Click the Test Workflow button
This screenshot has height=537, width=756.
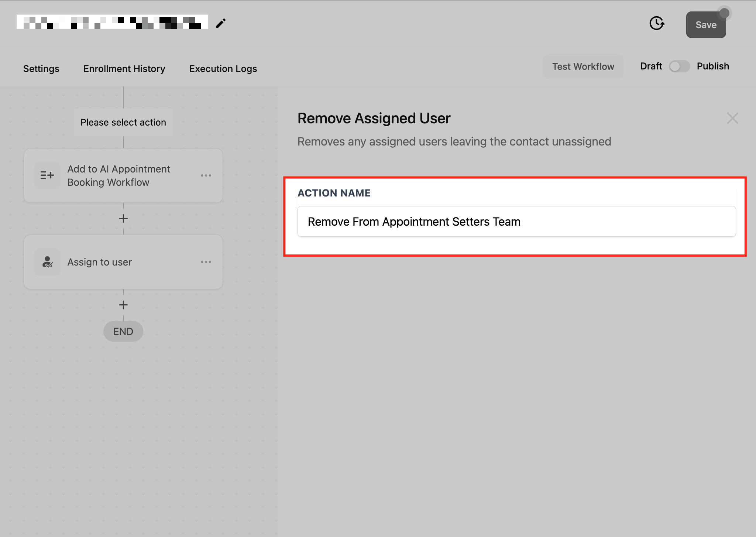click(x=583, y=66)
